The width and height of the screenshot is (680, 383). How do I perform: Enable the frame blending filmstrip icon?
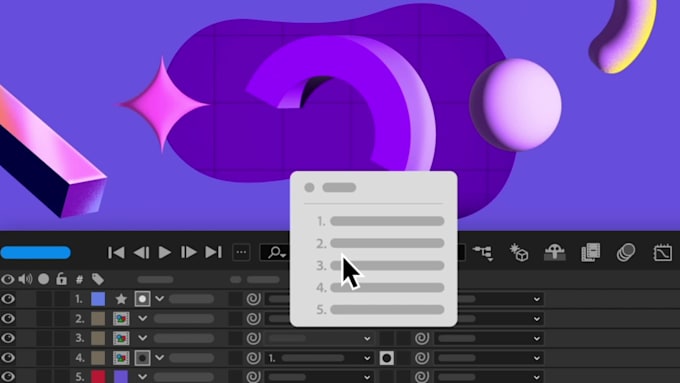point(591,252)
